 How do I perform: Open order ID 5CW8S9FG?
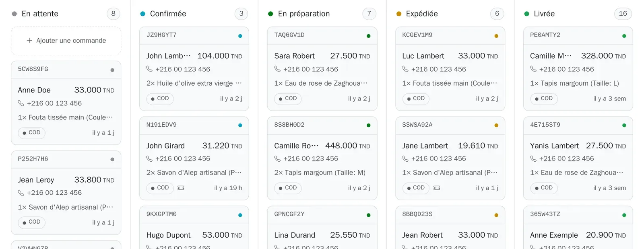(33, 69)
